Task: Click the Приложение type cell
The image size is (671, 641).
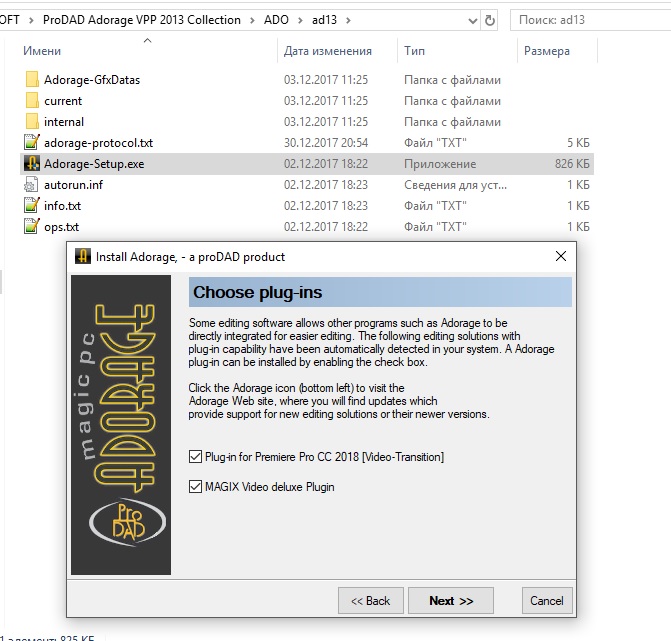Action: (440, 163)
